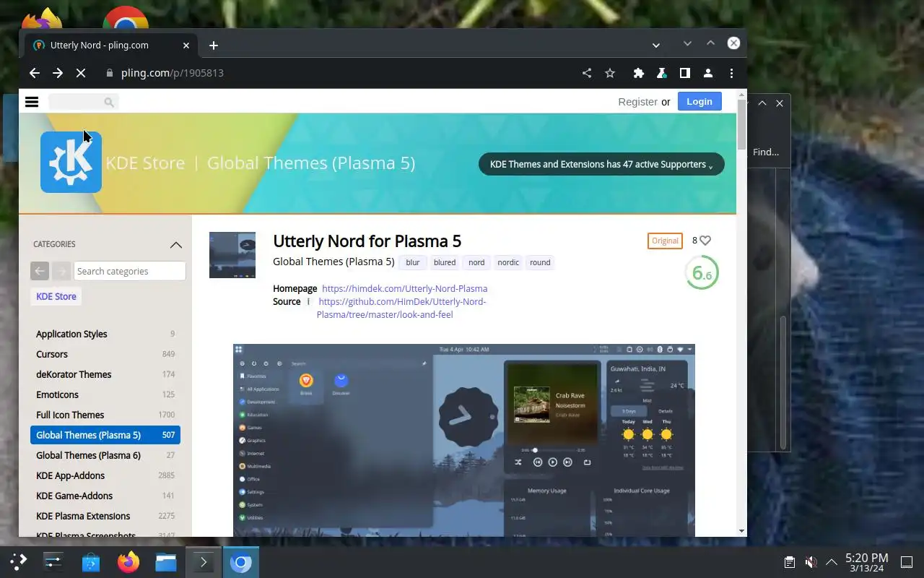
Task: Open the himdek.com homepage link
Action: pyautogui.click(x=404, y=288)
